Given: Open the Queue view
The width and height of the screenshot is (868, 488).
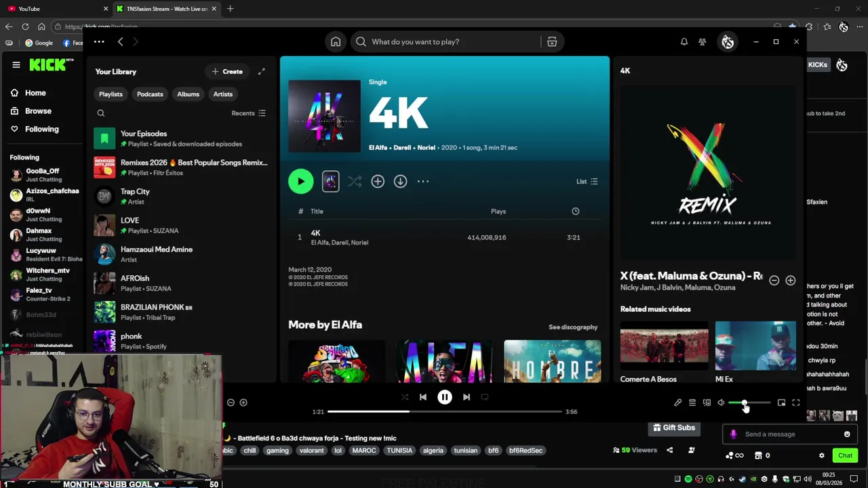Looking at the screenshot, I should (692, 403).
